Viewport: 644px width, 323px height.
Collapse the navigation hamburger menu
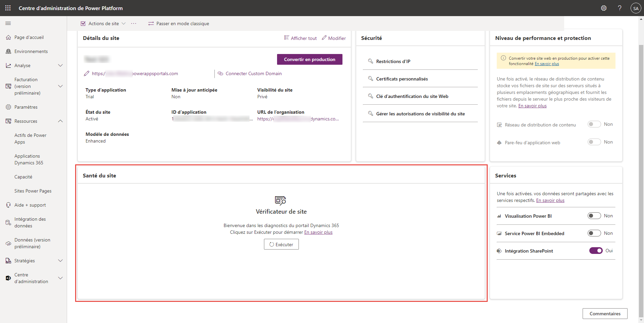tap(8, 23)
